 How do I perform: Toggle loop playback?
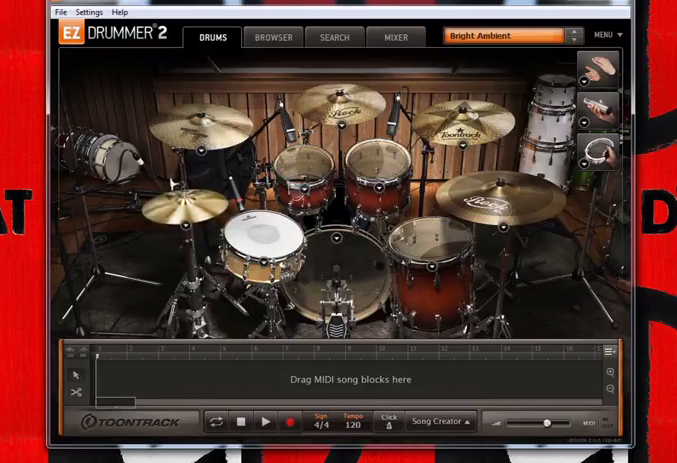(216, 422)
